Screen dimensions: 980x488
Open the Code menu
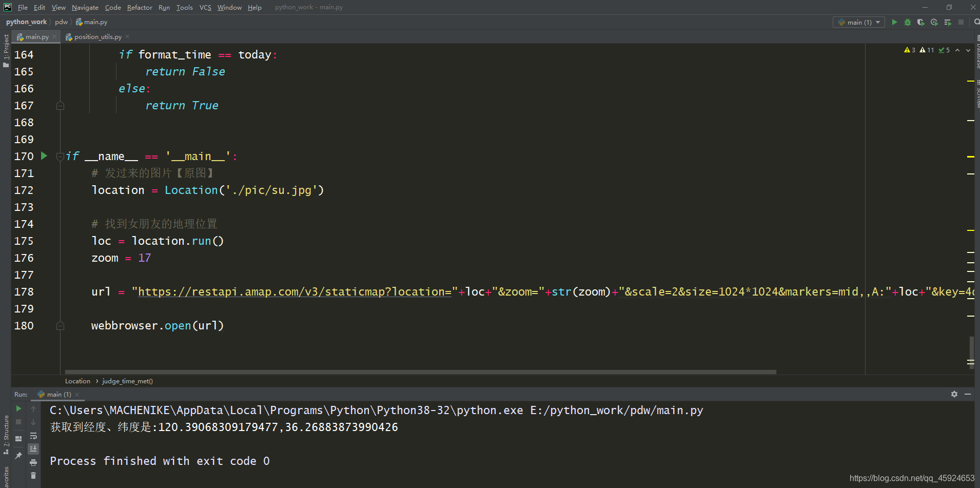113,7
